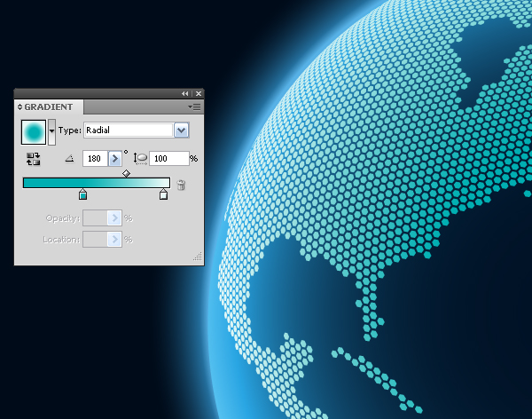
Task: Close the Gradient panel
Action: [199, 94]
